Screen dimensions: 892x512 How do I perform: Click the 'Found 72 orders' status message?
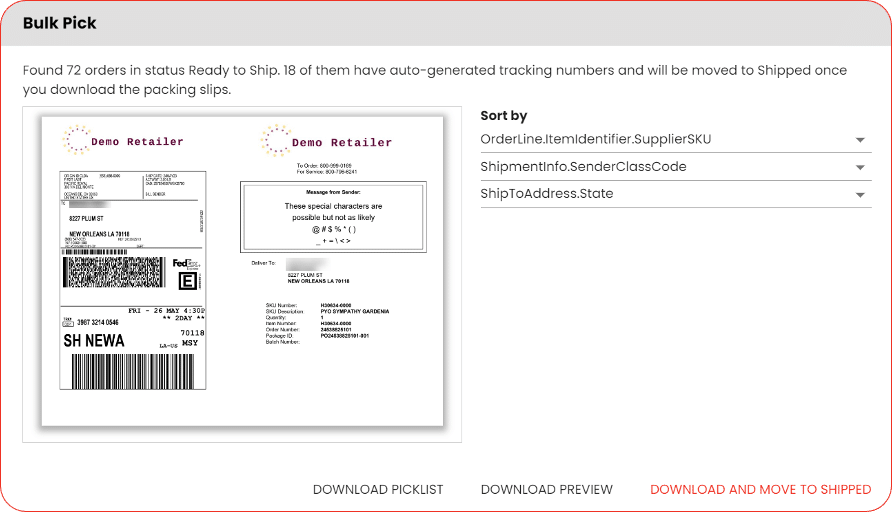435,80
